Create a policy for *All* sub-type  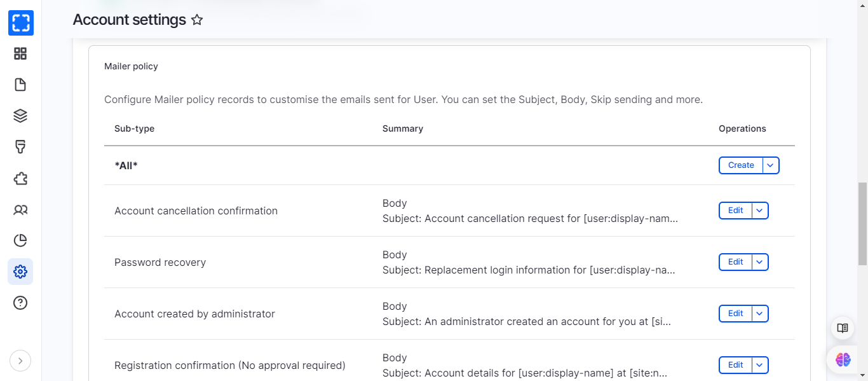click(740, 165)
